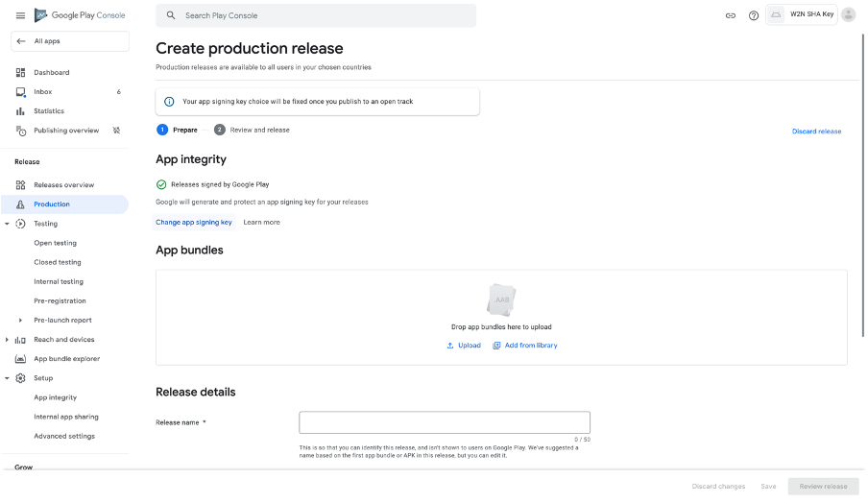
Task: Open the help question mark icon
Action: coord(754,15)
